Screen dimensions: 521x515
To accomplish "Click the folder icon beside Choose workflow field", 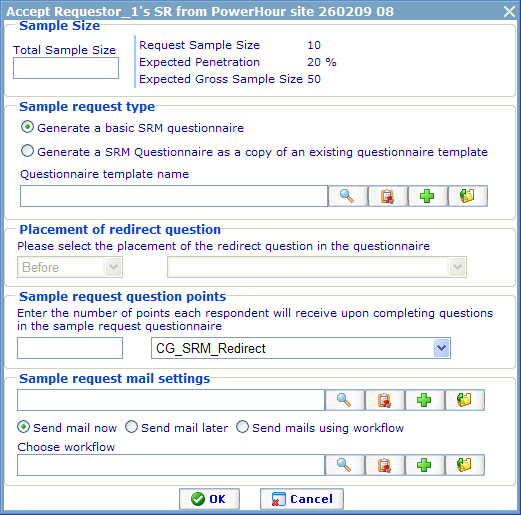I will 465,465.
